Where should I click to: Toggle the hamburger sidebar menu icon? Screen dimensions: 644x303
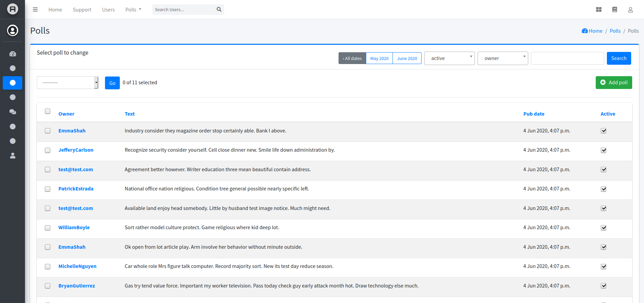(x=35, y=9)
